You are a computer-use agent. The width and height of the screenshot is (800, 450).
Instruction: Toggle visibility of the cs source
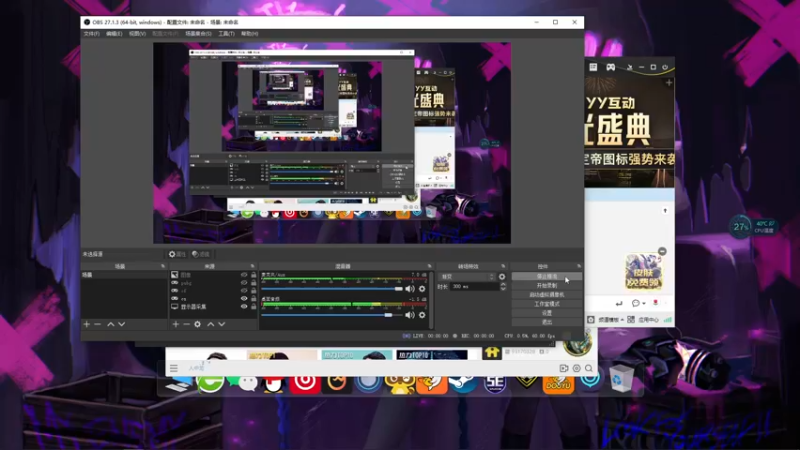244,298
